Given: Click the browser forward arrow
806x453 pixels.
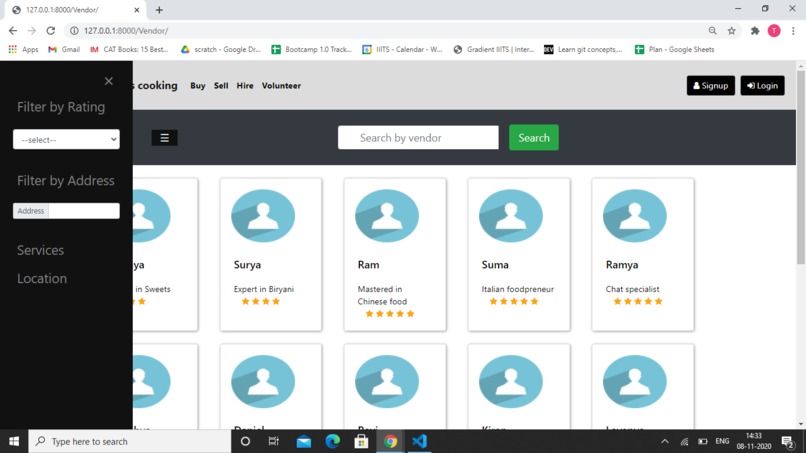Looking at the screenshot, I should click(32, 31).
